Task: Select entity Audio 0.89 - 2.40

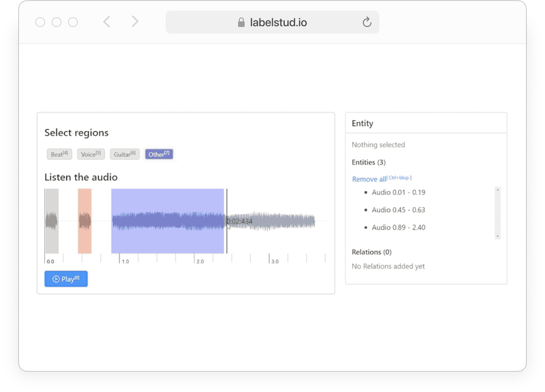Action: pos(398,227)
